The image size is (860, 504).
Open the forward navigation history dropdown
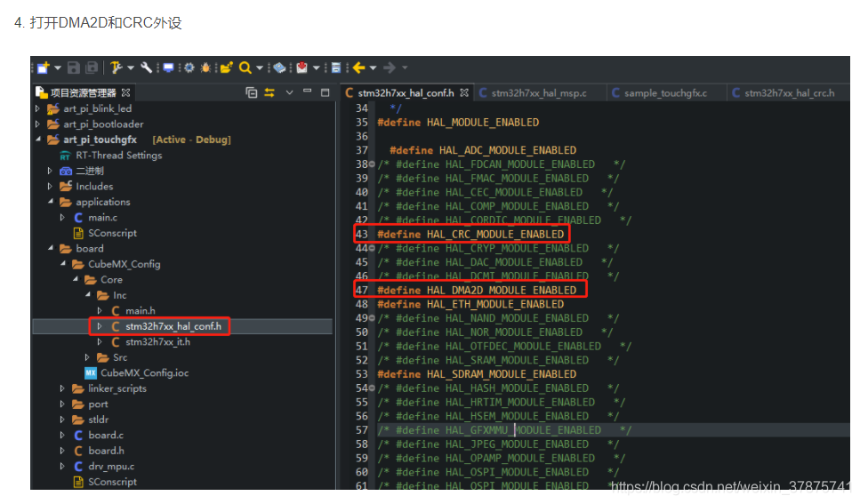pos(405,68)
